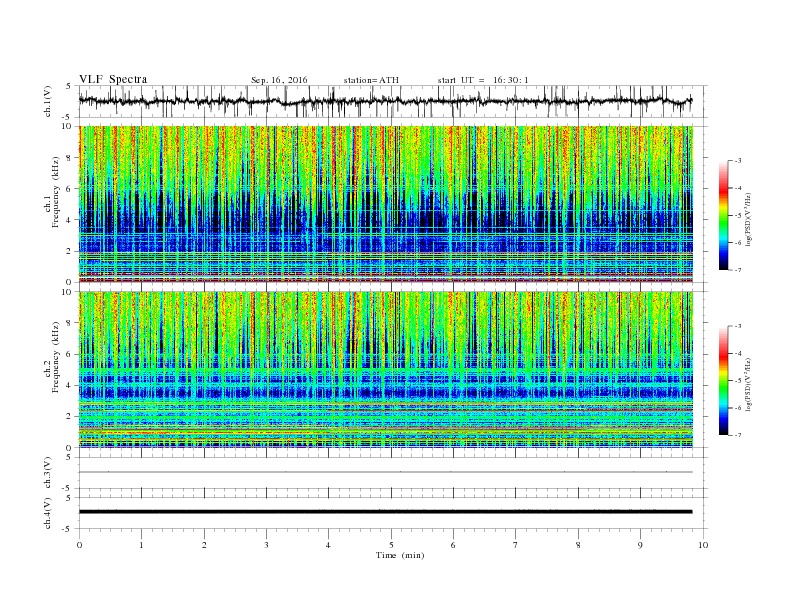Screen dimensions: 792x612
Task: Click the '10' label on the time axis
Action: (703, 545)
